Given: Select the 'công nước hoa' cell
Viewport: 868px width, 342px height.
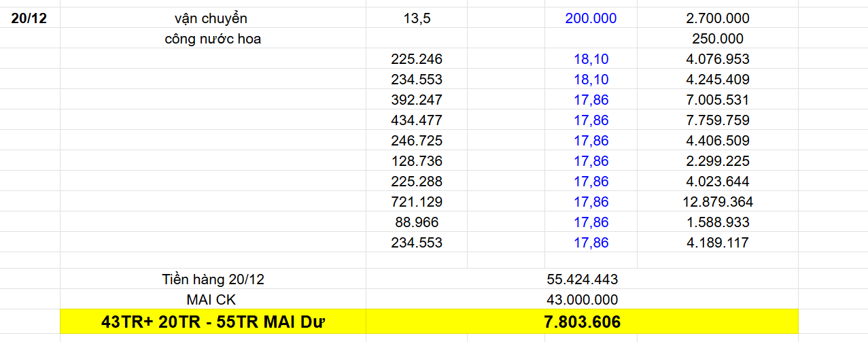Looking at the screenshot, I should pos(213,39).
